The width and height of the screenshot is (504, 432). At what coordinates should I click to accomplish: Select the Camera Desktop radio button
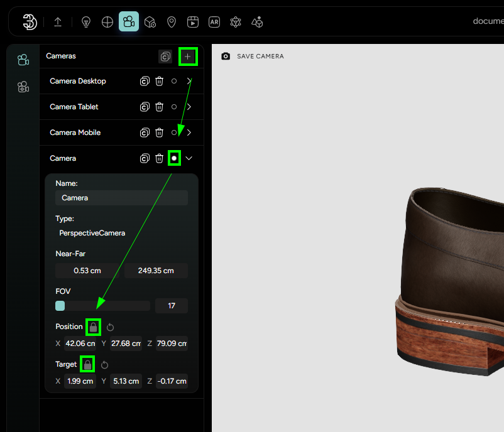[174, 81]
